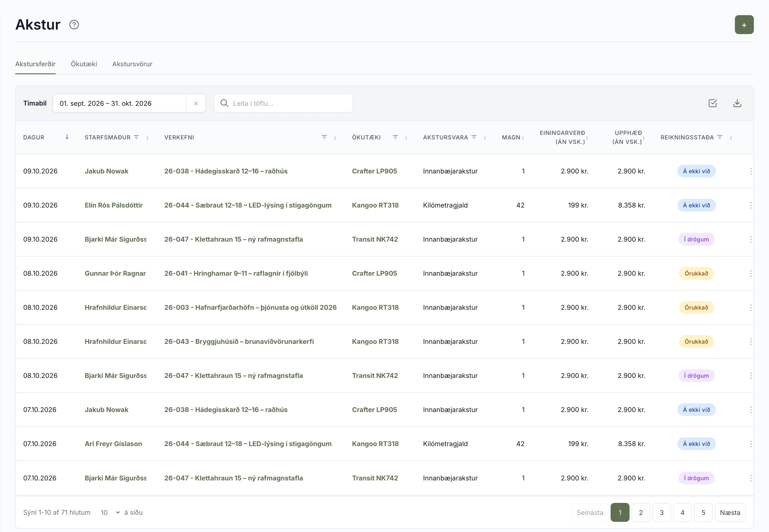Open row menu for 09.10.2026 Jakub Nowak trip
The height and width of the screenshot is (532, 769).
point(750,171)
